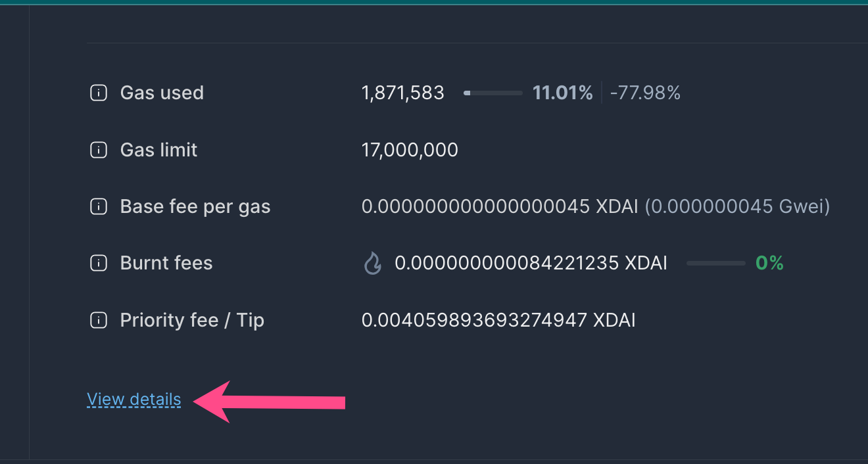The image size is (868, 464).
Task: Select the 11.01% gas usage percentage
Action: 562,92
